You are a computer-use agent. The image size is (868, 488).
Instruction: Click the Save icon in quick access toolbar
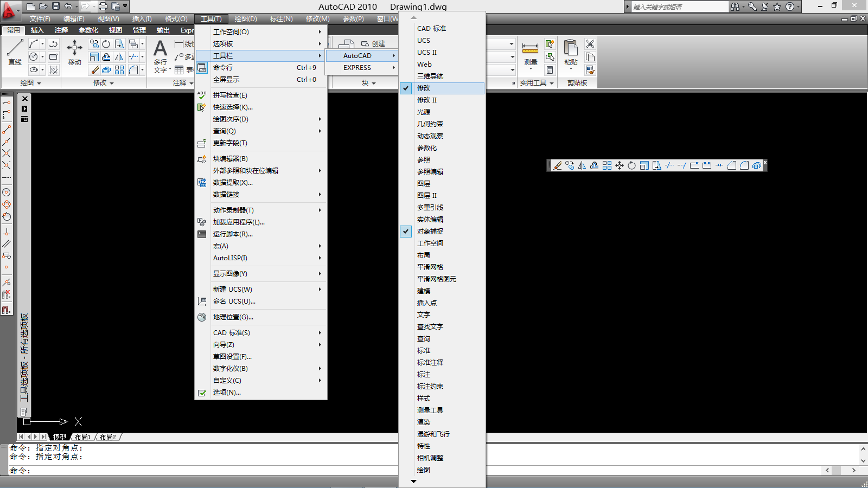pos(56,7)
